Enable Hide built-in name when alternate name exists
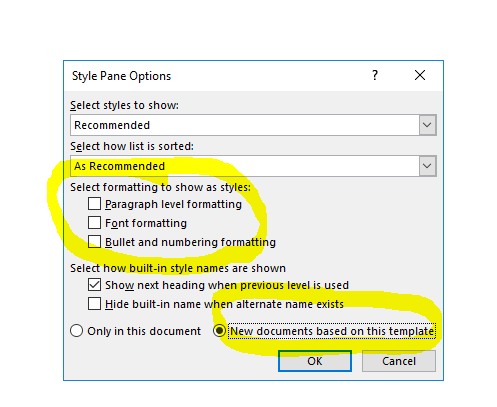 [94, 304]
